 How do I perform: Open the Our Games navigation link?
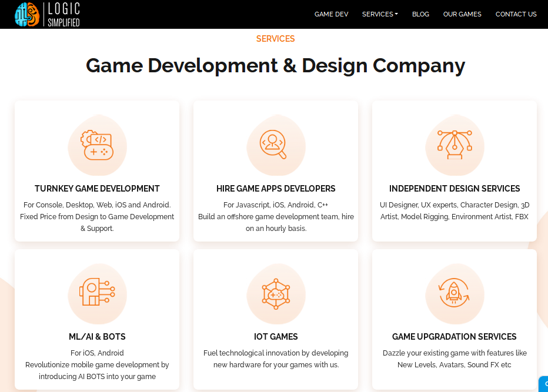[x=462, y=14]
